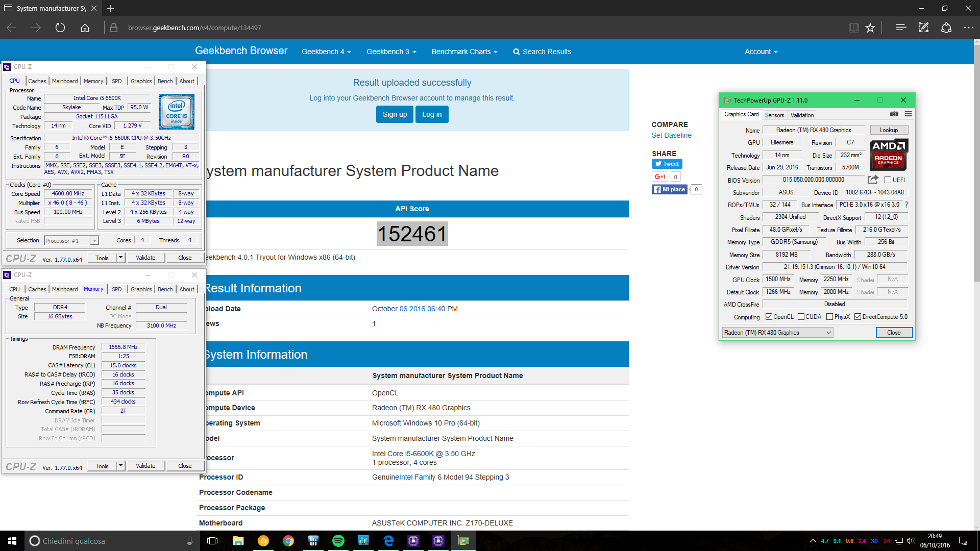The width and height of the screenshot is (980, 551).
Task: Click the Bus Interface question mark help
Action: pyautogui.click(x=906, y=205)
